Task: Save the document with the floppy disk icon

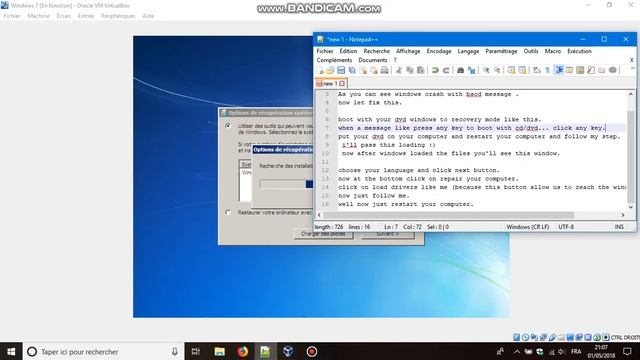Action: pyautogui.click(x=341, y=71)
